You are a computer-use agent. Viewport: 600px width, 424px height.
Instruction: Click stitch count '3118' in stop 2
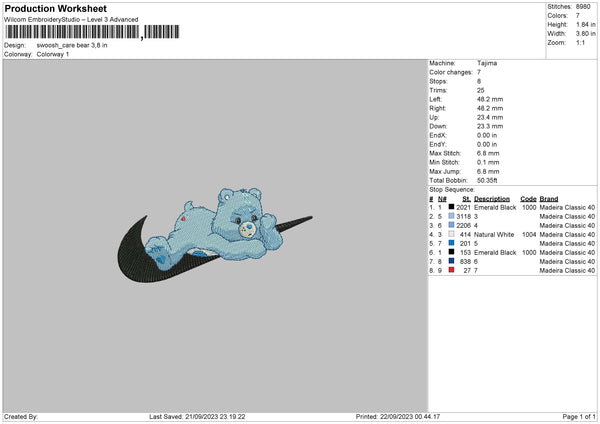[x=463, y=217]
